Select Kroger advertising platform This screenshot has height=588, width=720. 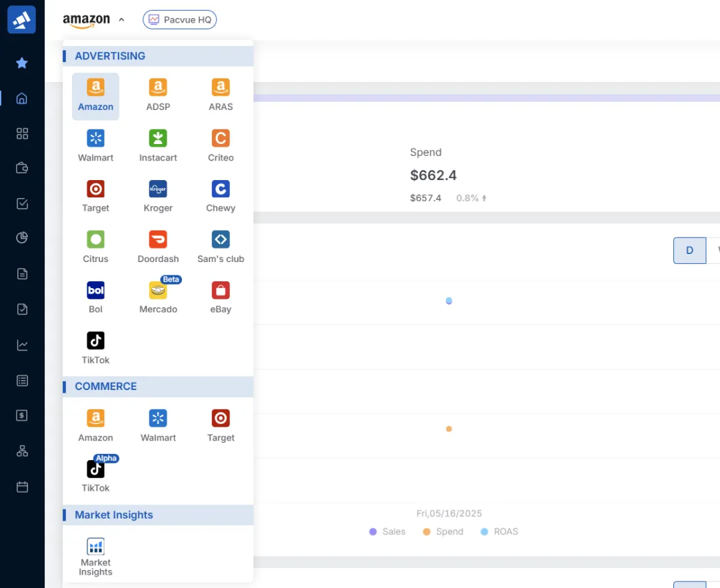(158, 197)
